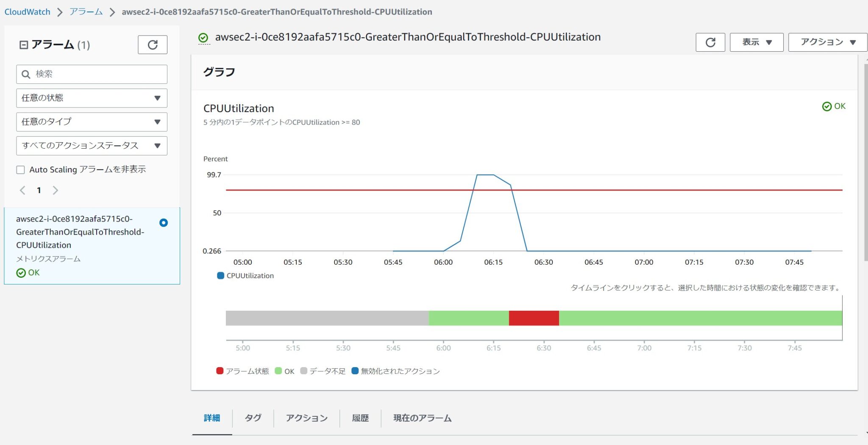Click the red アラーム状態 legend marker

coord(220,370)
